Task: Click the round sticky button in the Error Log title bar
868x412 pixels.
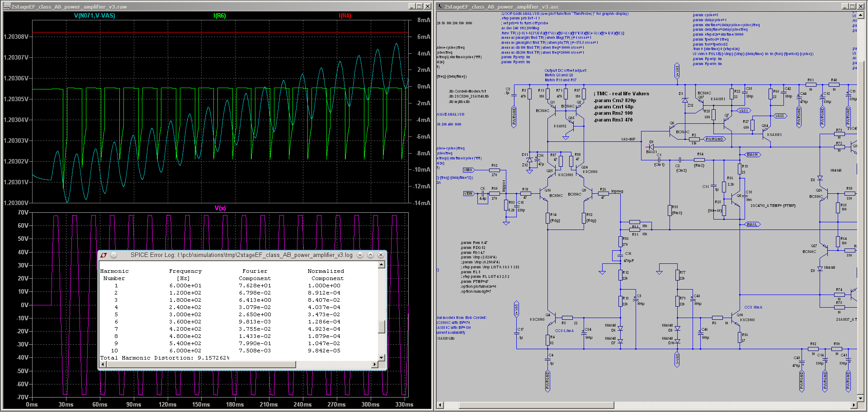Action: click(114, 255)
